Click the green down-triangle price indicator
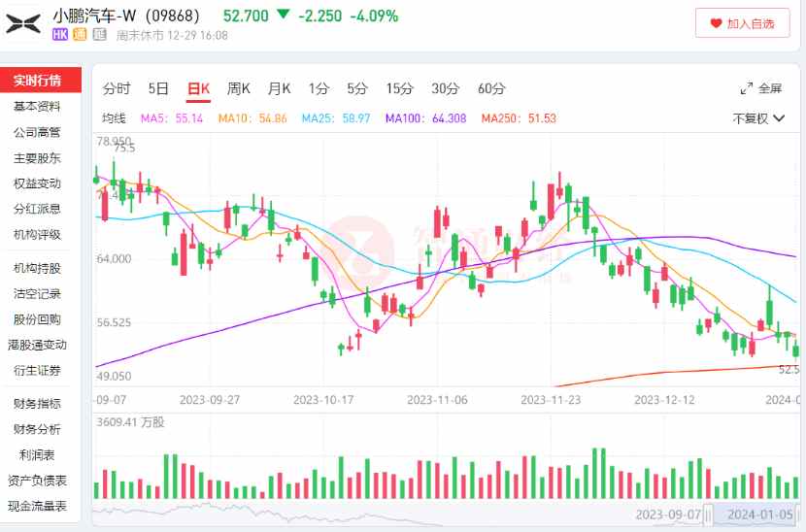The height and width of the screenshot is (532, 806). (x=284, y=14)
